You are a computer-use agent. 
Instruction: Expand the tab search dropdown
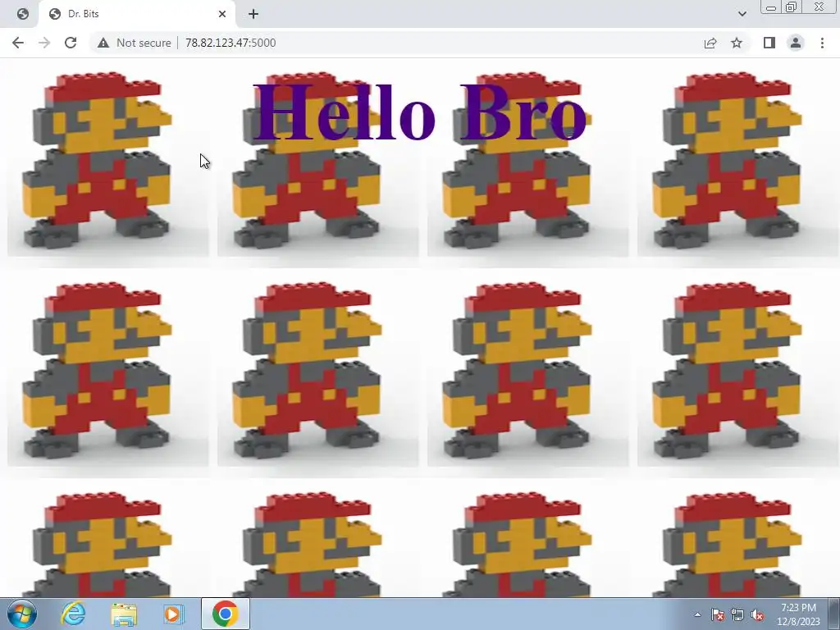[x=742, y=14]
